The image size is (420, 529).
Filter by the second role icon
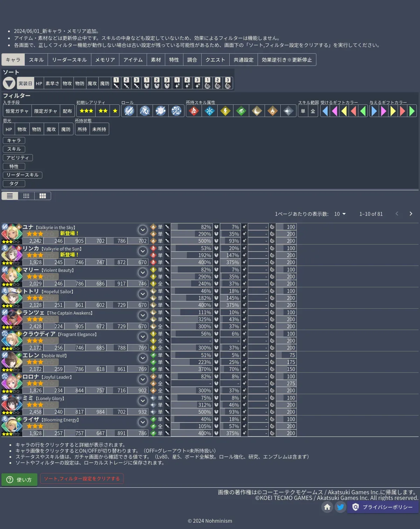coord(145,111)
